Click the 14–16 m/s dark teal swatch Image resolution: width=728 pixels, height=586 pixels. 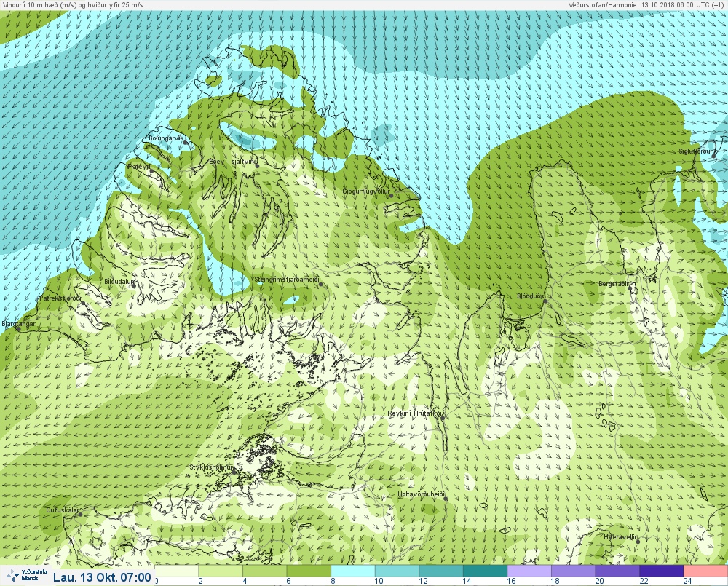tap(485, 571)
